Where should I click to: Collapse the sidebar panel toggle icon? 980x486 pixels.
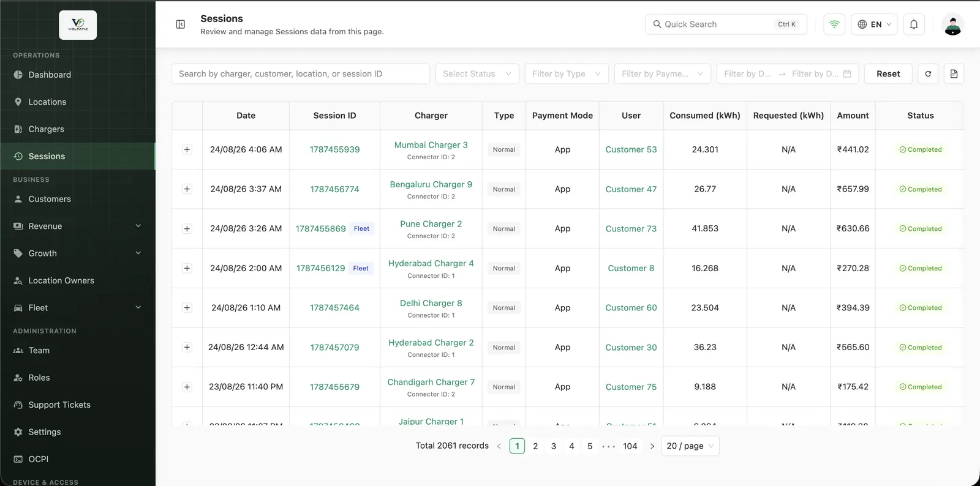click(181, 24)
